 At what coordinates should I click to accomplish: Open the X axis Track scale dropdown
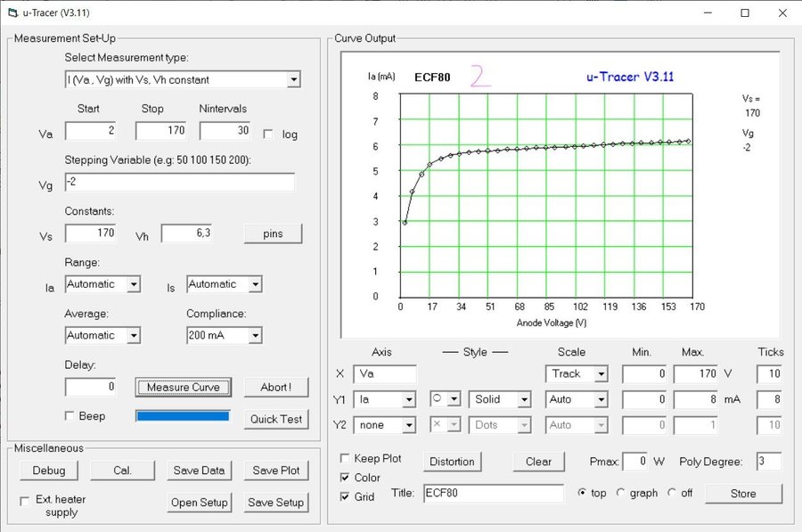[x=601, y=374]
